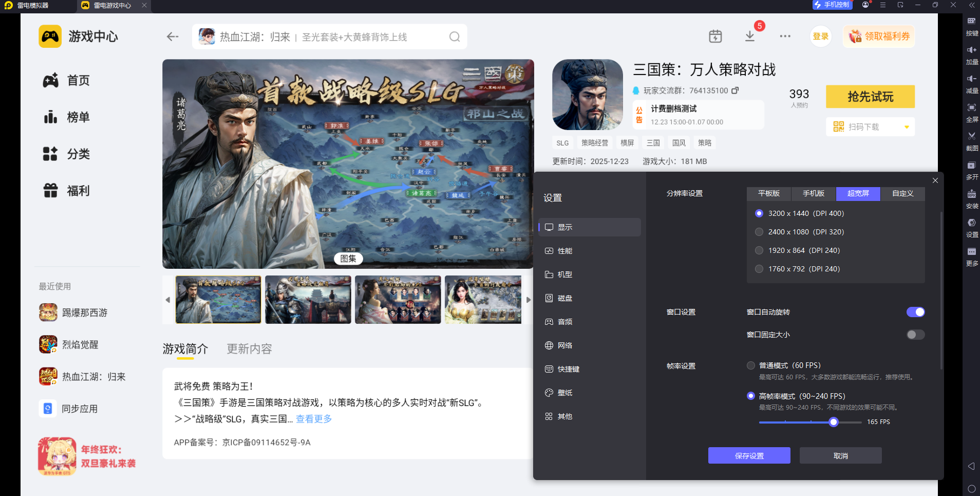Switch to 更新内容 tab

249,349
